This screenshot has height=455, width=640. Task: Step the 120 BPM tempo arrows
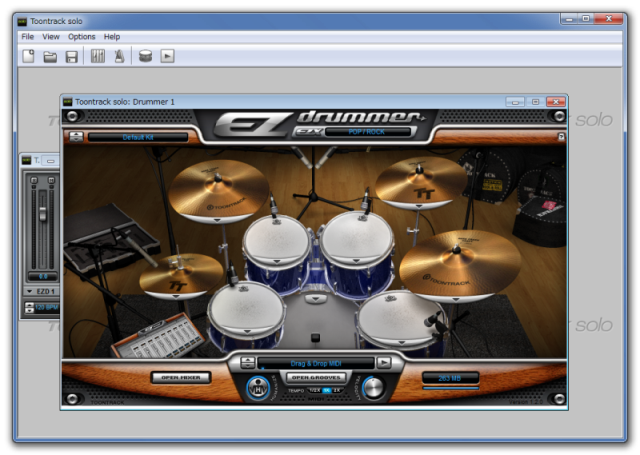[x=29, y=307]
